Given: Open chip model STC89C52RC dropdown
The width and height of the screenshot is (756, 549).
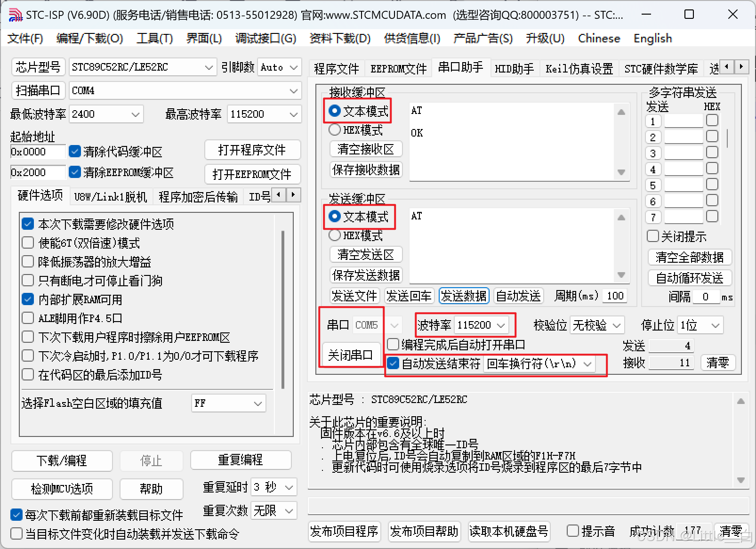Looking at the screenshot, I should pyautogui.click(x=143, y=67).
